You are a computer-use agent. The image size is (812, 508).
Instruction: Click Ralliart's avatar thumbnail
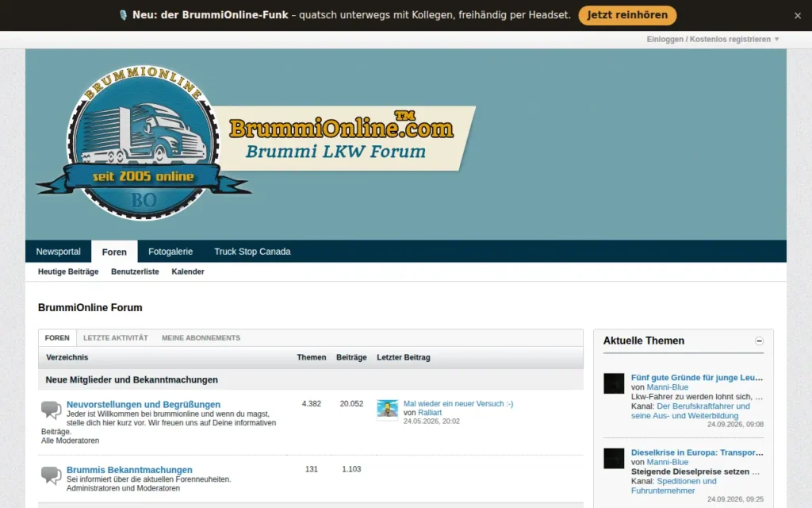387,410
